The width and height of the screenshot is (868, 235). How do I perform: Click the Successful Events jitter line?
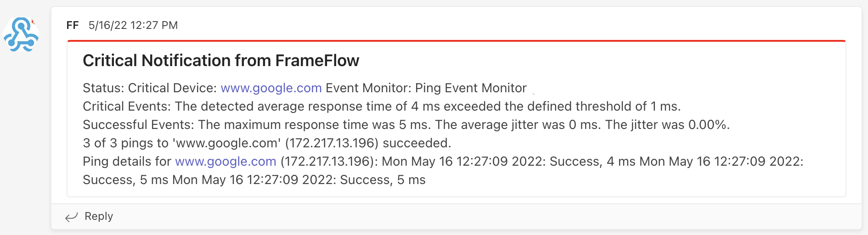(x=406, y=125)
